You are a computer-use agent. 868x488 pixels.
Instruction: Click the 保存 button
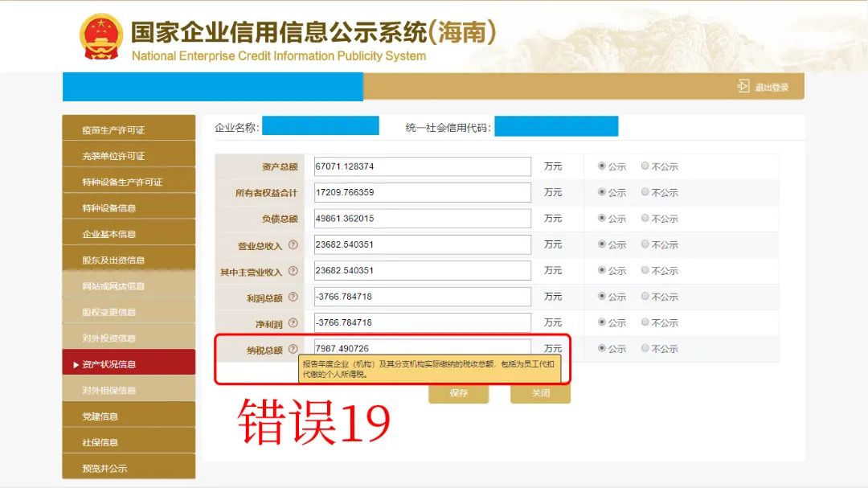[x=459, y=393]
